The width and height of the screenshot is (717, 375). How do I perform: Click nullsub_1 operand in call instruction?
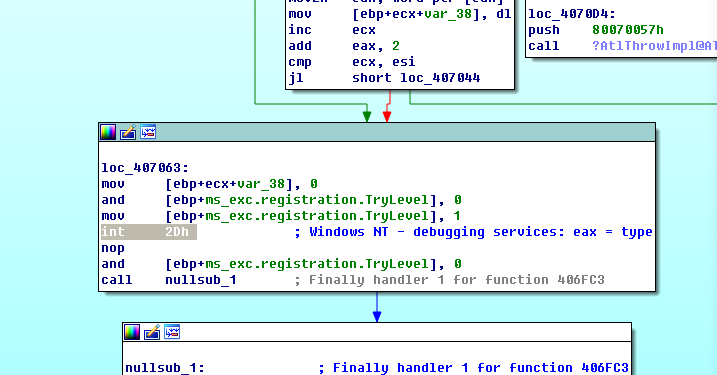pyautogui.click(x=201, y=280)
